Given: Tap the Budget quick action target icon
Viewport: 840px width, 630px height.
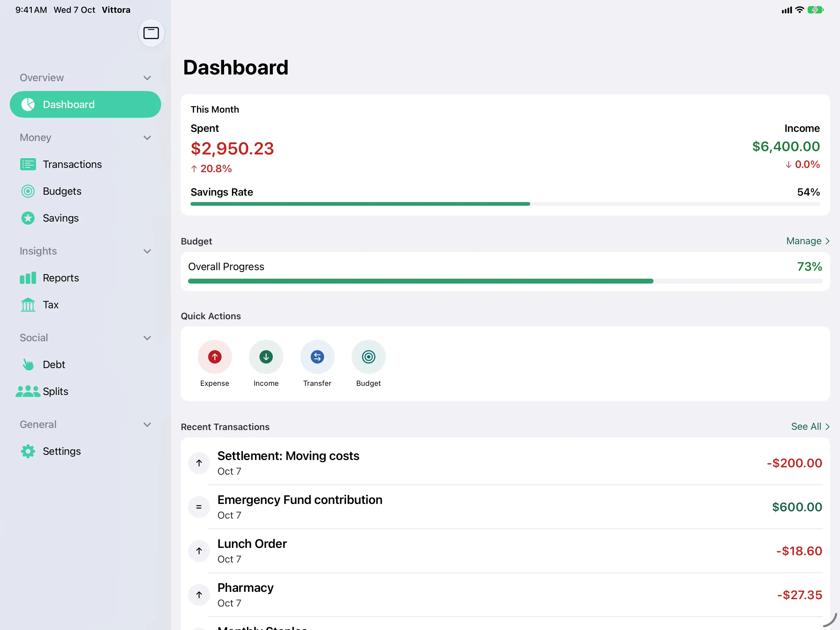Looking at the screenshot, I should click(x=368, y=357).
